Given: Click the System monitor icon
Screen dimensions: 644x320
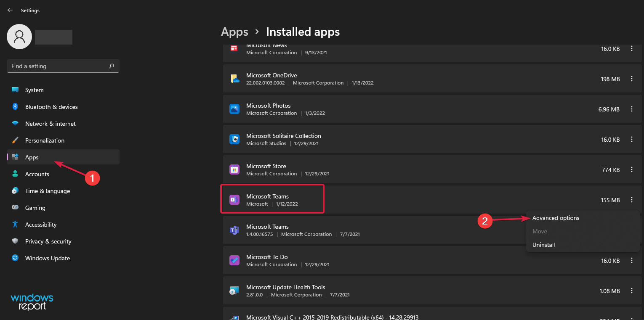Looking at the screenshot, I should pos(15,90).
